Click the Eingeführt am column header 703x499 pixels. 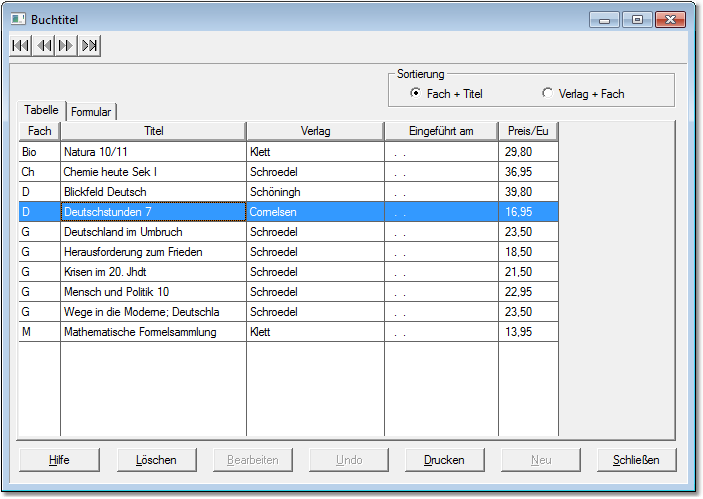441,131
